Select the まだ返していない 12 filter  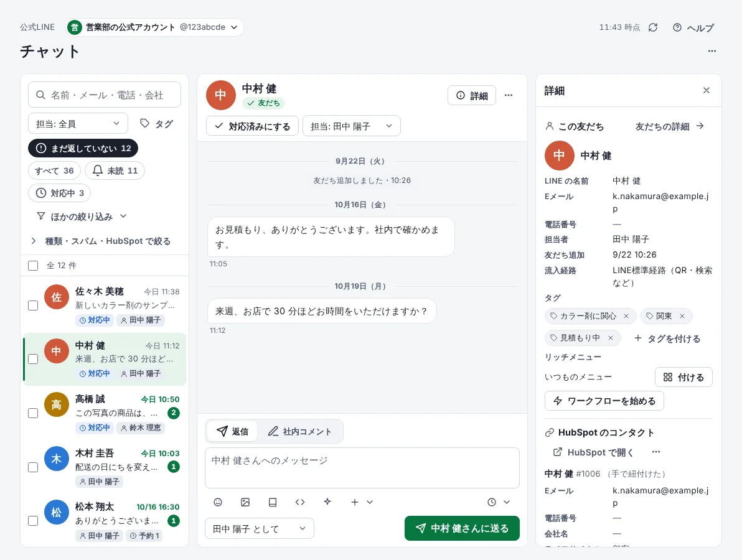[x=83, y=149]
